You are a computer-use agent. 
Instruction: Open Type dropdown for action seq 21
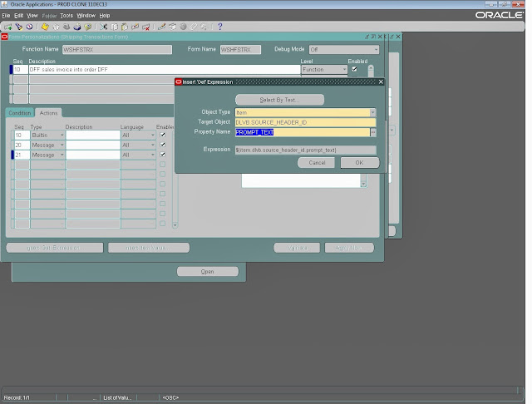point(62,155)
